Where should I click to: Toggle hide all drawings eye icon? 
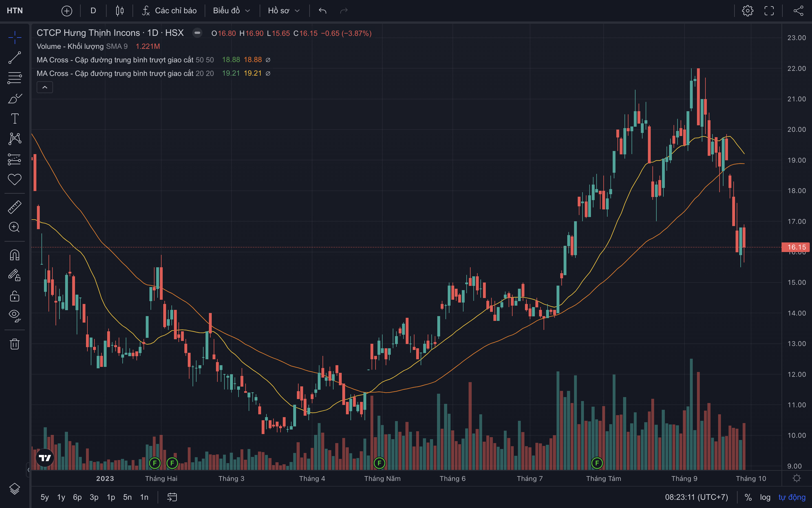point(15,316)
